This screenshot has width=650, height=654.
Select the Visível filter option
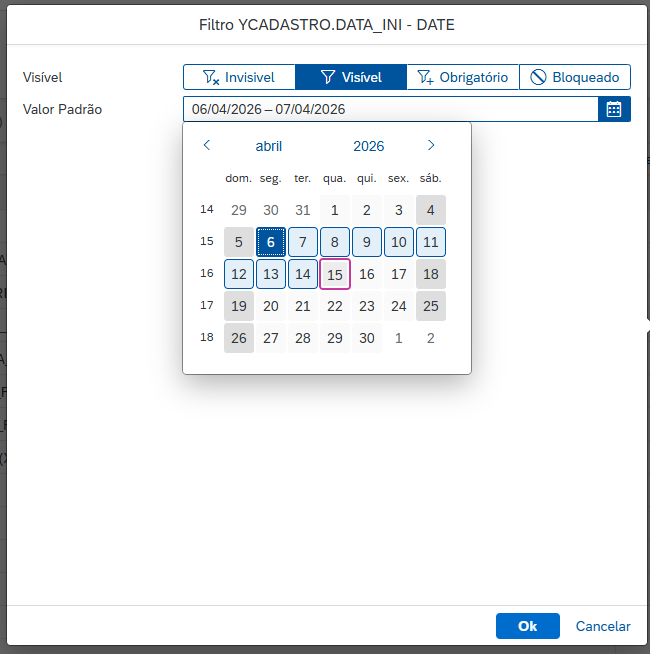pyautogui.click(x=351, y=77)
